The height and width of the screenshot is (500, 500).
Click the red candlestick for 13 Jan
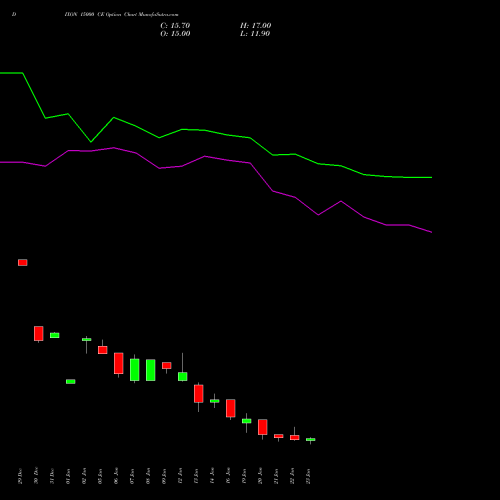(199, 394)
